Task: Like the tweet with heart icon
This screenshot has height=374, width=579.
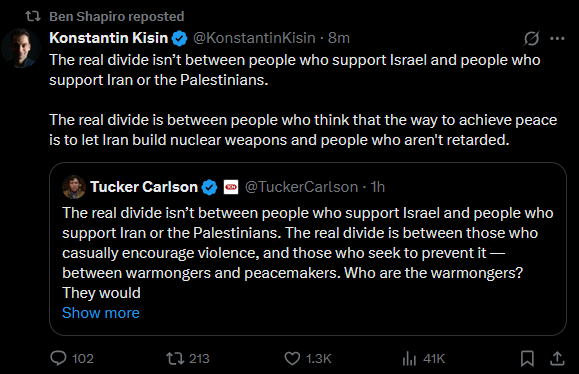Action: point(292,358)
